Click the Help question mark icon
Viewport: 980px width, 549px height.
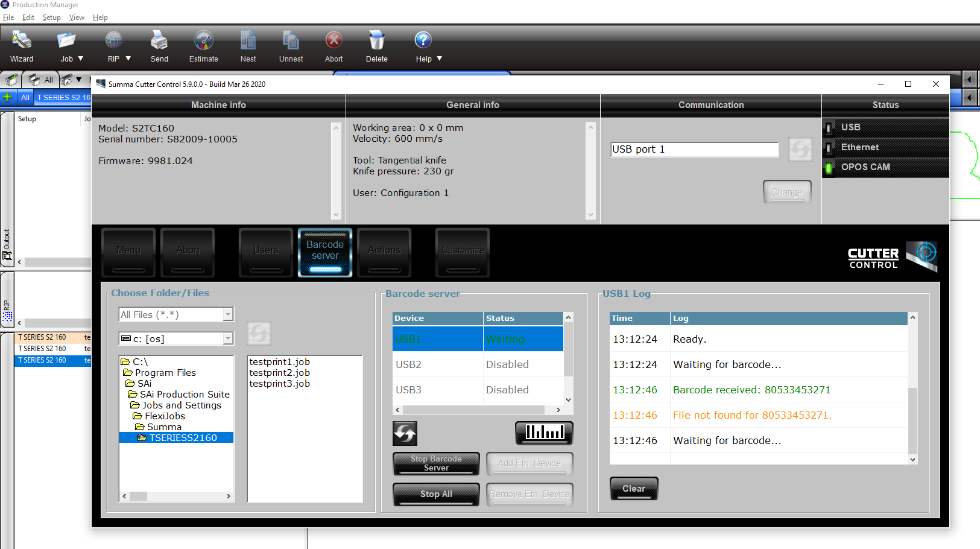(x=423, y=40)
